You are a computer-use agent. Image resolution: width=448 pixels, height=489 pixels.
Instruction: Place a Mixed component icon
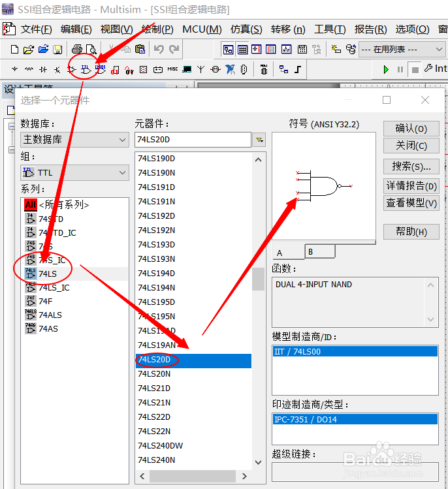(x=129, y=70)
